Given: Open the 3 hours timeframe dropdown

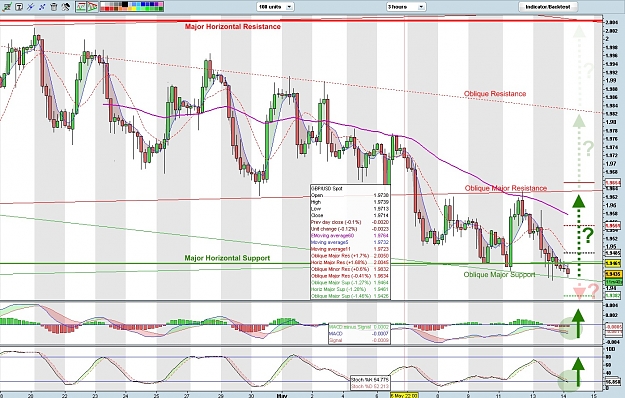Looking at the screenshot, I should click(x=406, y=7).
